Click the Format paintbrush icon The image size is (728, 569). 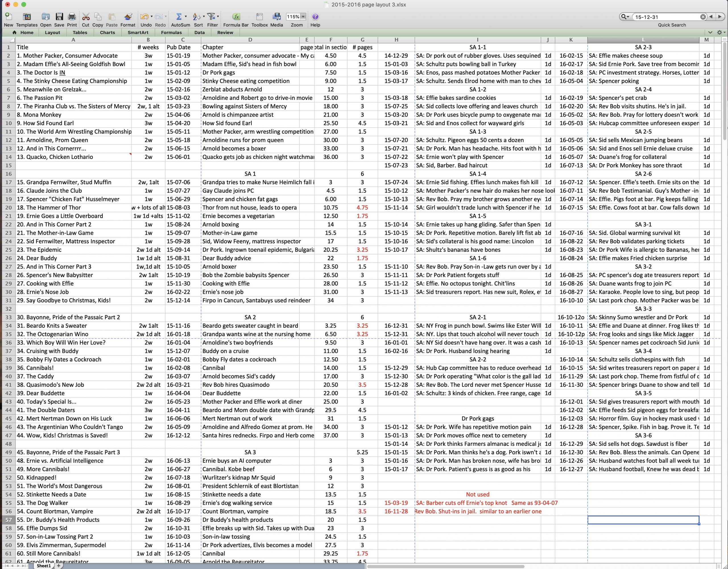[128, 17]
